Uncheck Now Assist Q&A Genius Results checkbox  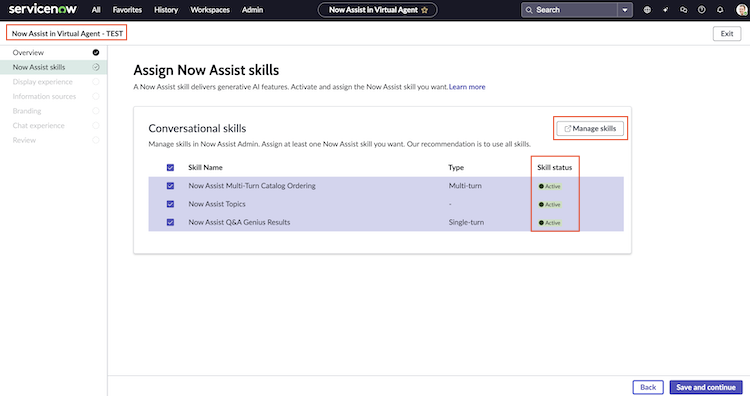point(170,222)
